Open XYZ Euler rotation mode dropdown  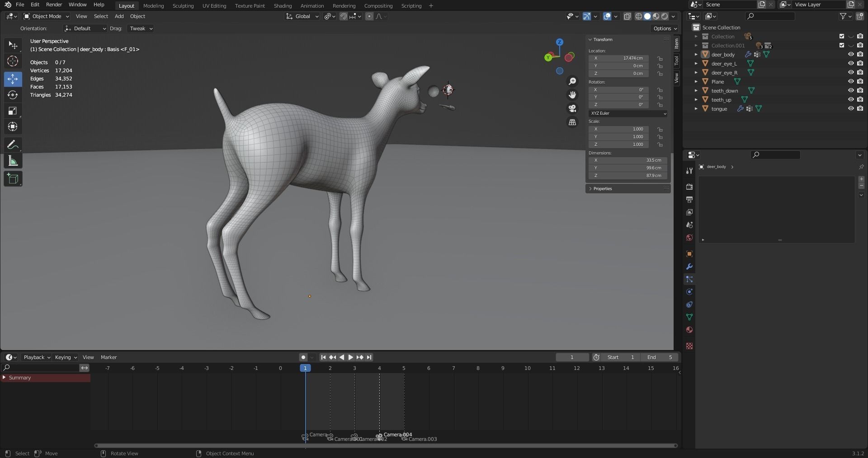click(628, 113)
